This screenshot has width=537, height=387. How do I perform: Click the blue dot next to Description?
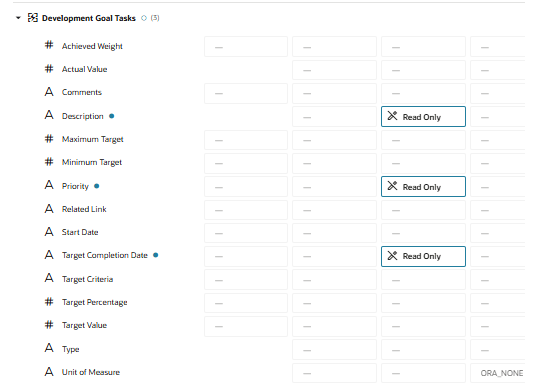coord(112,116)
